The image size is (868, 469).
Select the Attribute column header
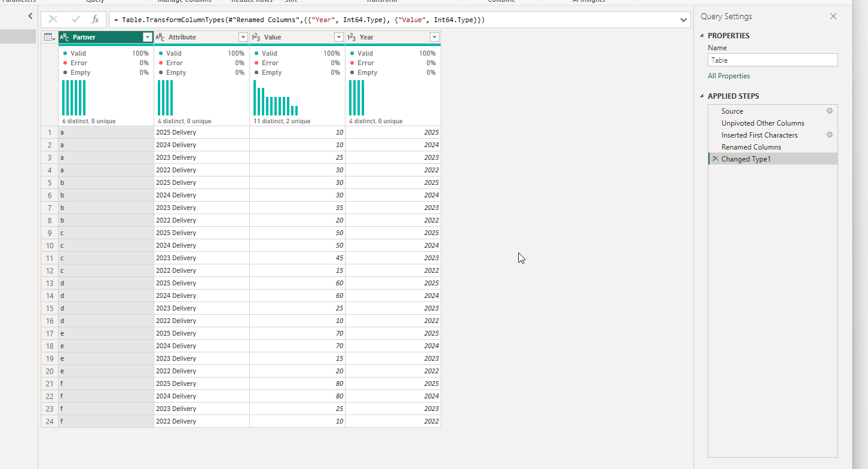(201, 37)
